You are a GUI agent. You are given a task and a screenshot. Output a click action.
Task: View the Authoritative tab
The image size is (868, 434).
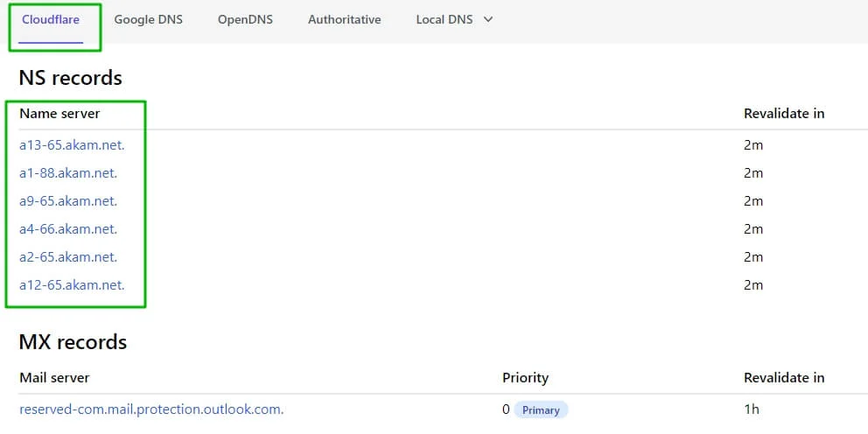(345, 20)
